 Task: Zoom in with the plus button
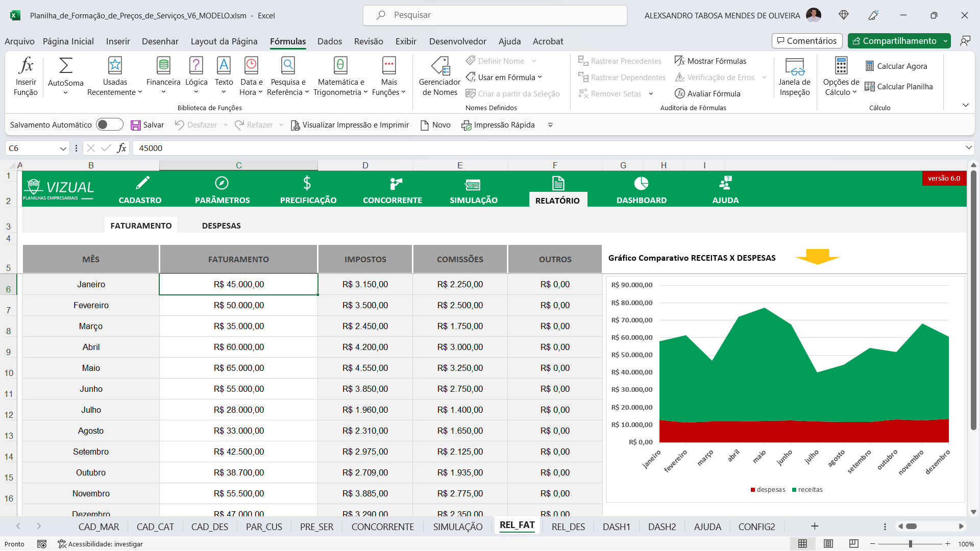(947, 544)
